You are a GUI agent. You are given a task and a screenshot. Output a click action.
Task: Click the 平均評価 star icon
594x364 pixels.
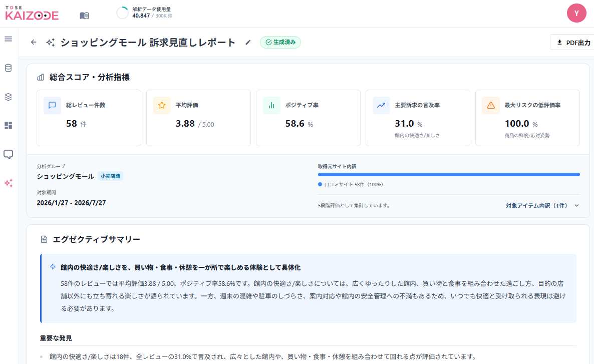(x=162, y=105)
